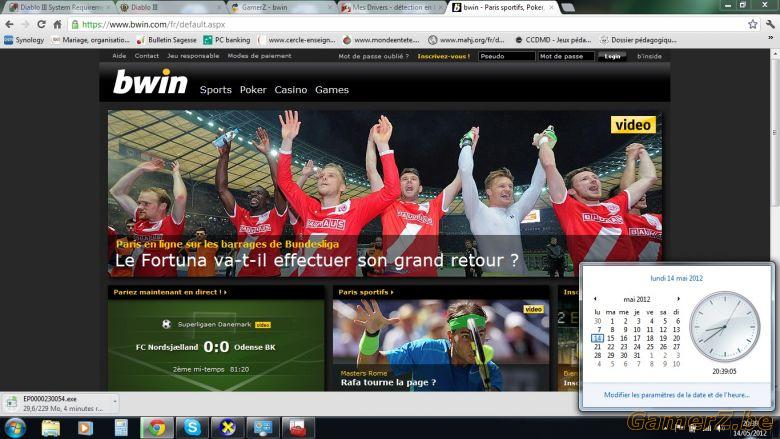
Task: Open Skype from the taskbar
Action: click(192, 428)
